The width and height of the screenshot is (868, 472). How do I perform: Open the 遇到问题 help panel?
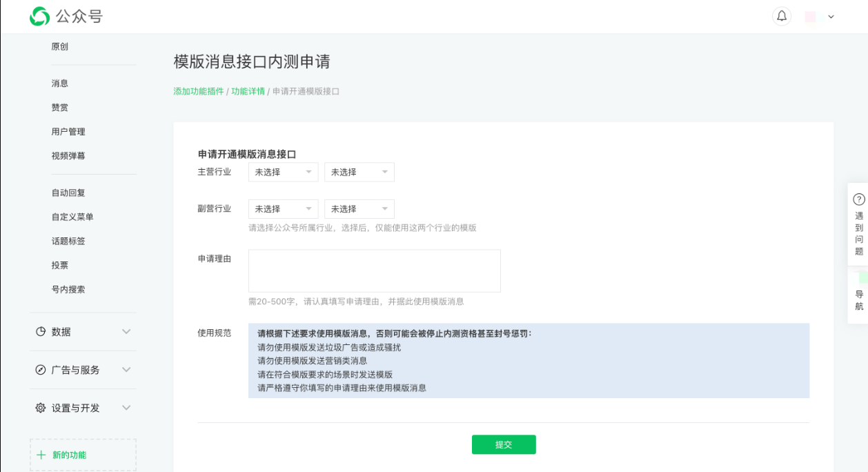[x=859, y=224]
